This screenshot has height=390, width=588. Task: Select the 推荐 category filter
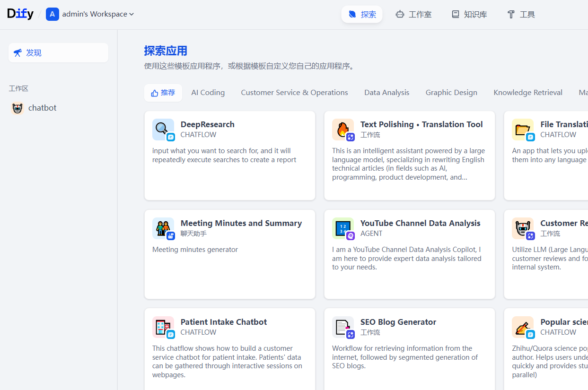click(x=163, y=93)
